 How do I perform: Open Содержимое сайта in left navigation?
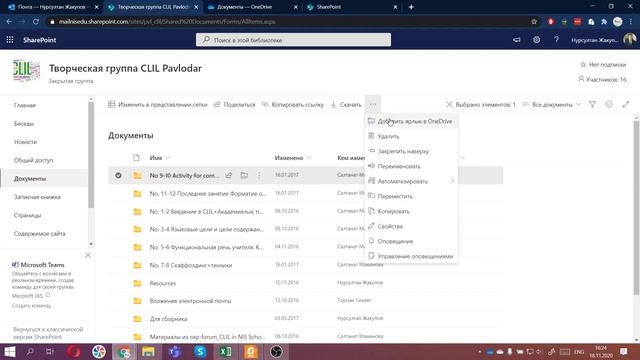pyautogui.click(x=40, y=234)
